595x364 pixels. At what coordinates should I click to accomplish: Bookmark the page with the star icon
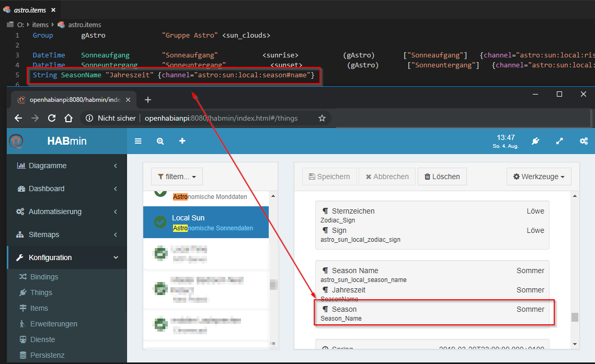pos(322,118)
